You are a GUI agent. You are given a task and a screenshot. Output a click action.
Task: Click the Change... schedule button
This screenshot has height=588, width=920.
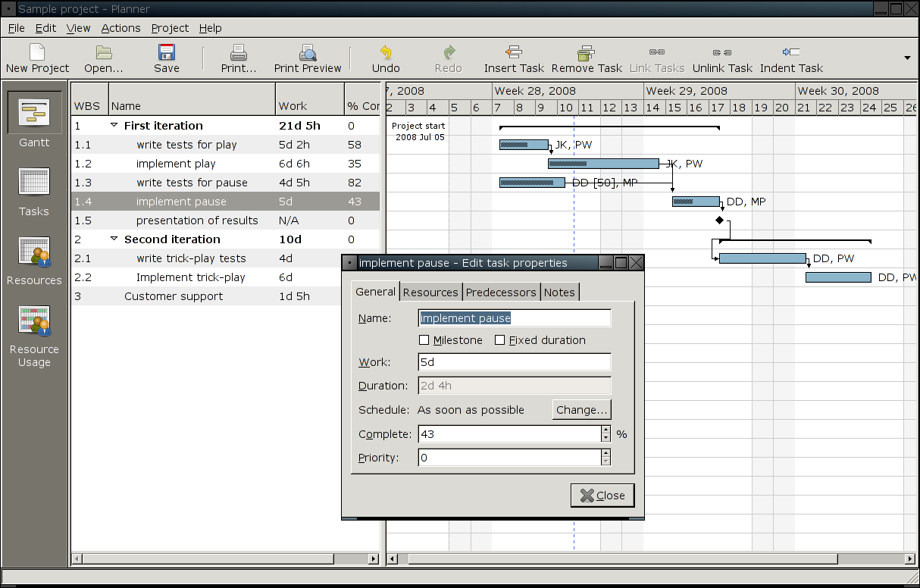(x=581, y=410)
